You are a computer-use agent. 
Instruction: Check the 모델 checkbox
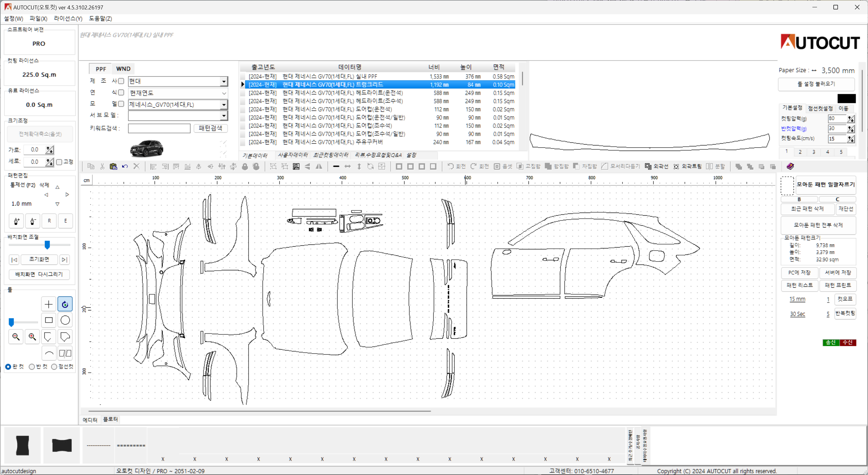point(121,104)
